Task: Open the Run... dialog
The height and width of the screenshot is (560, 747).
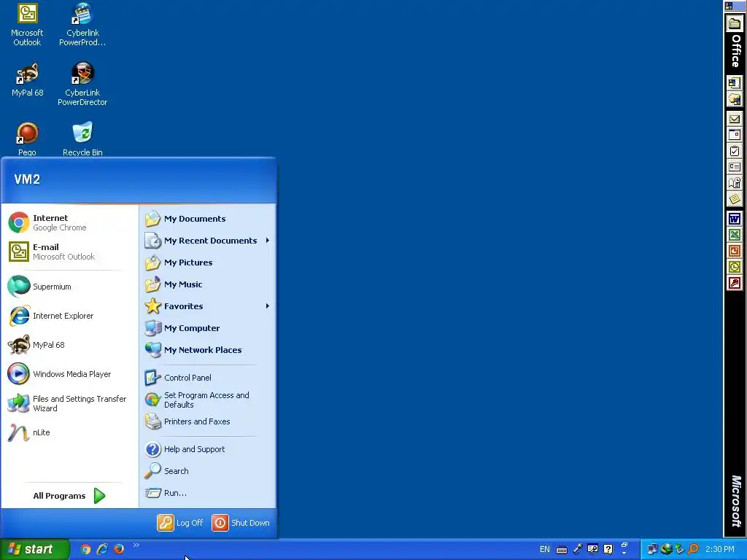Action: pyautogui.click(x=208, y=493)
